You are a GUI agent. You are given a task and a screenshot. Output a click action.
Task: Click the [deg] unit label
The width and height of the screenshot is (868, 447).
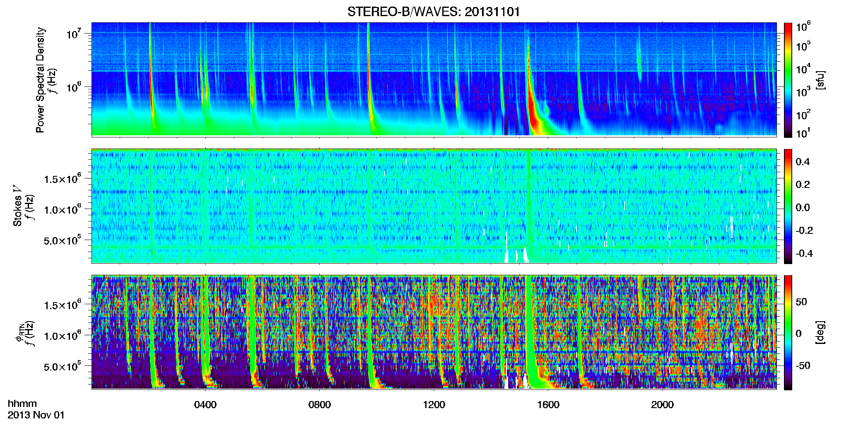click(820, 332)
